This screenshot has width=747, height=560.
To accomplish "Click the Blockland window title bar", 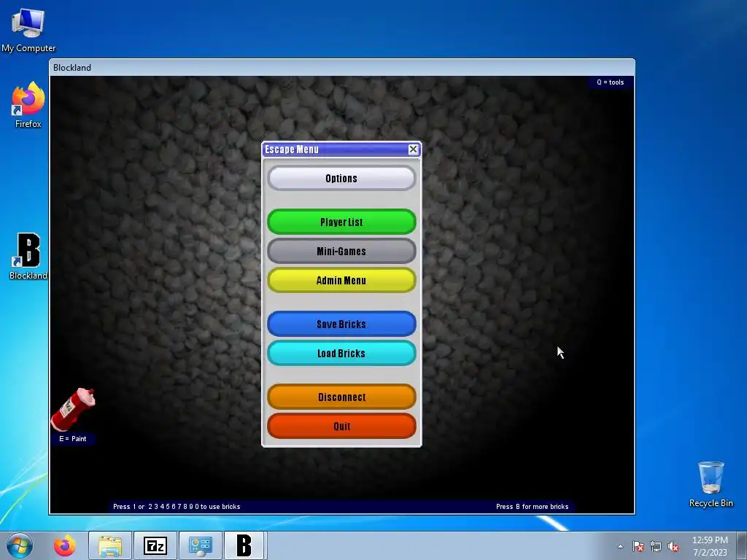I will pos(342,68).
